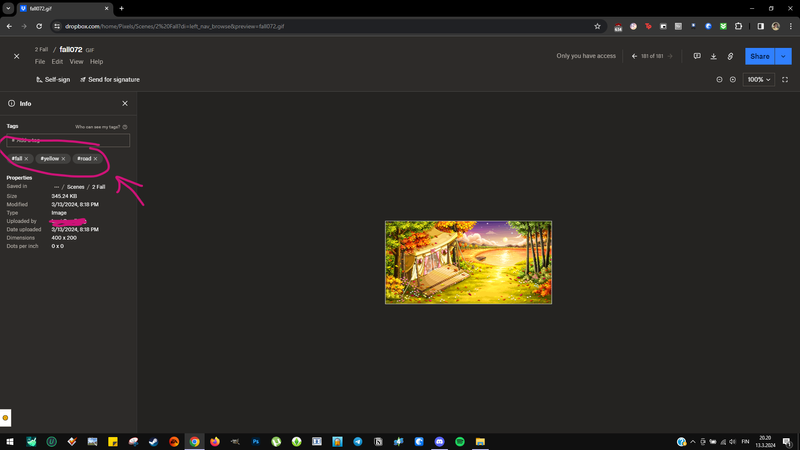Open the View menu
This screenshot has width=800, height=450.
point(76,62)
